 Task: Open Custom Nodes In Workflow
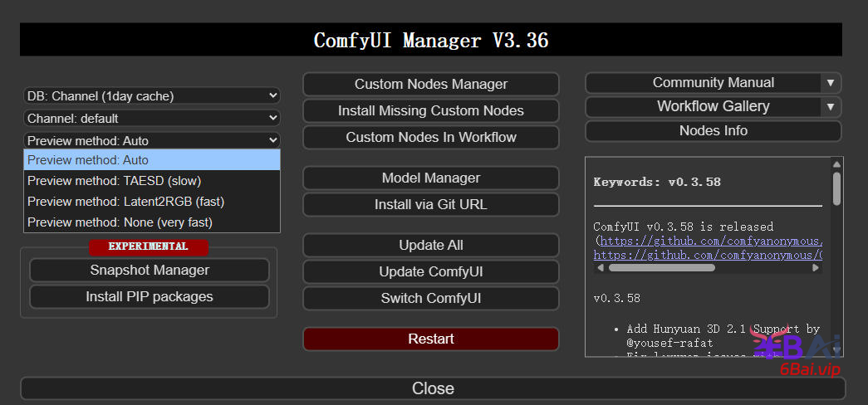point(430,137)
